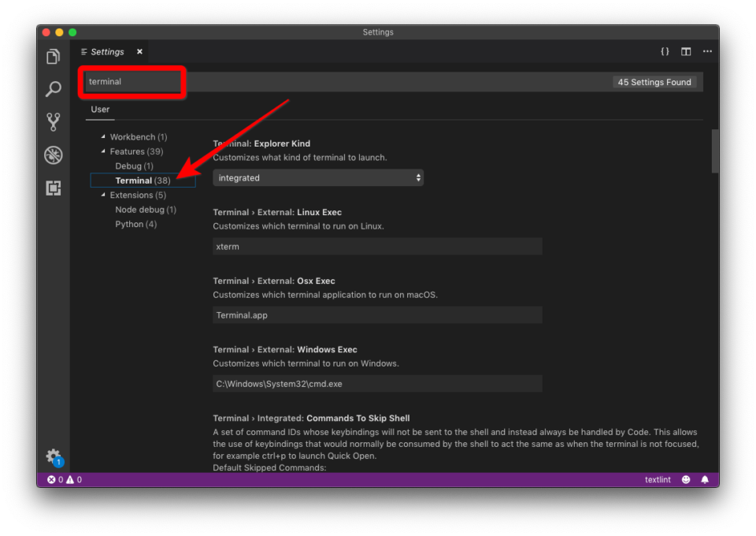Open the Terminal Explorer Kind dropdown
756x536 pixels.
tap(318, 177)
